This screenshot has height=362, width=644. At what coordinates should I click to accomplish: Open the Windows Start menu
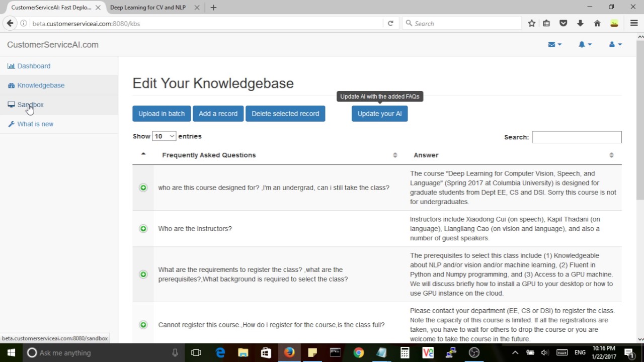pyautogui.click(x=11, y=353)
